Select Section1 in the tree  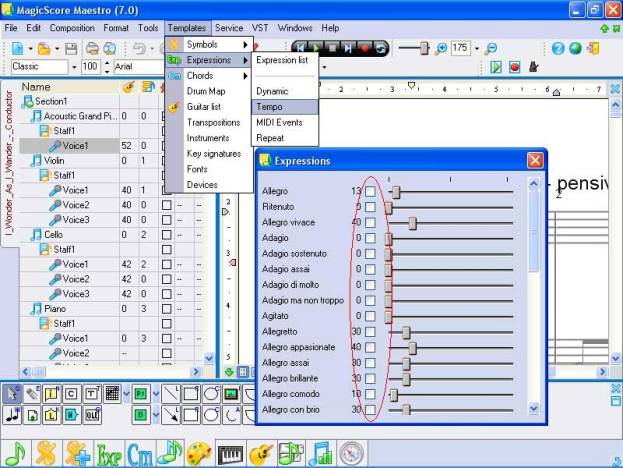pos(51,101)
